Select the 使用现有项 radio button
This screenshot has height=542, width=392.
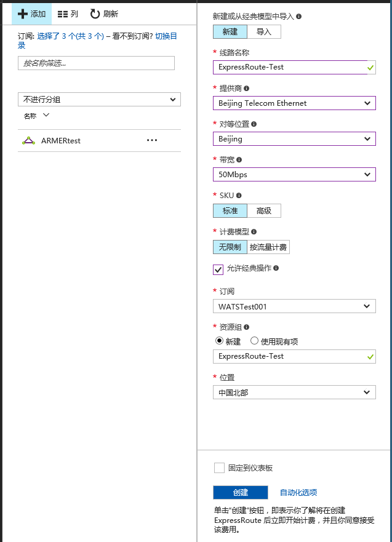point(255,341)
